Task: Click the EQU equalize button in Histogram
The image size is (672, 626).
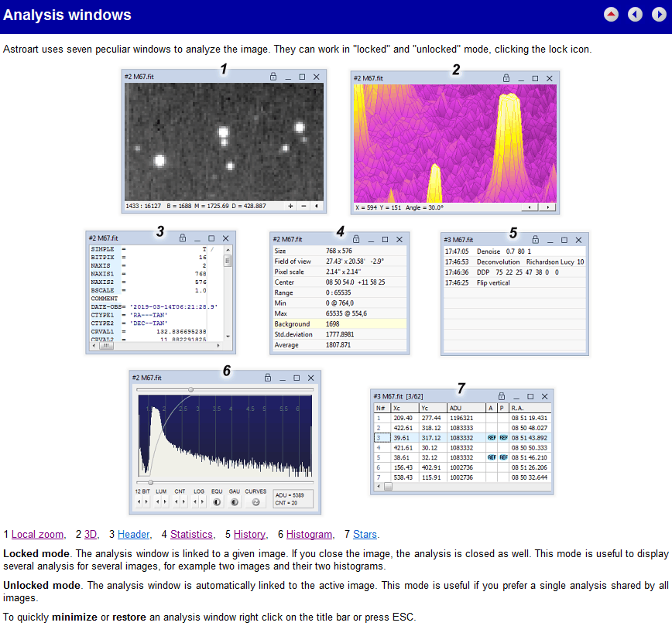Action: (x=217, y=501)
